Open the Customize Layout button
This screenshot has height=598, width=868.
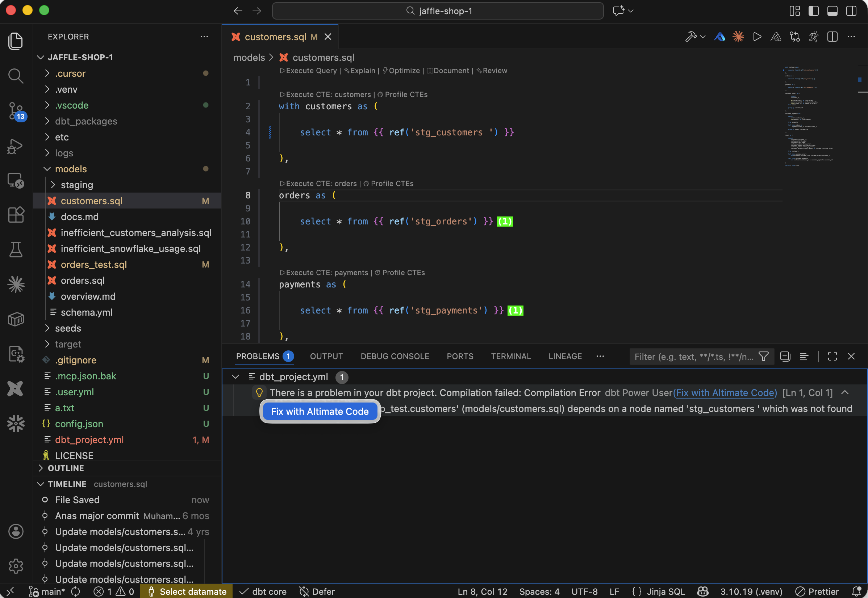pos(794,11)
